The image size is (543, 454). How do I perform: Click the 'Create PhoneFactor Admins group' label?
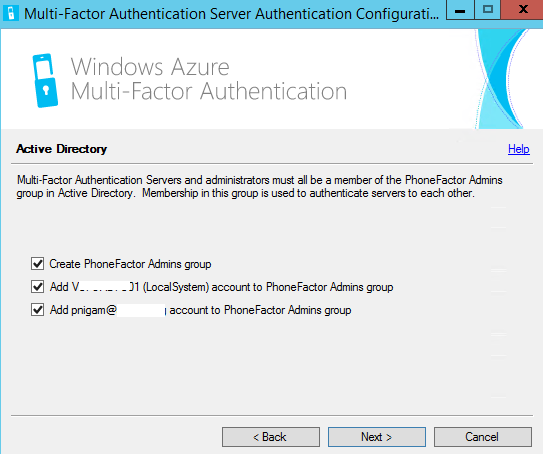130,264
